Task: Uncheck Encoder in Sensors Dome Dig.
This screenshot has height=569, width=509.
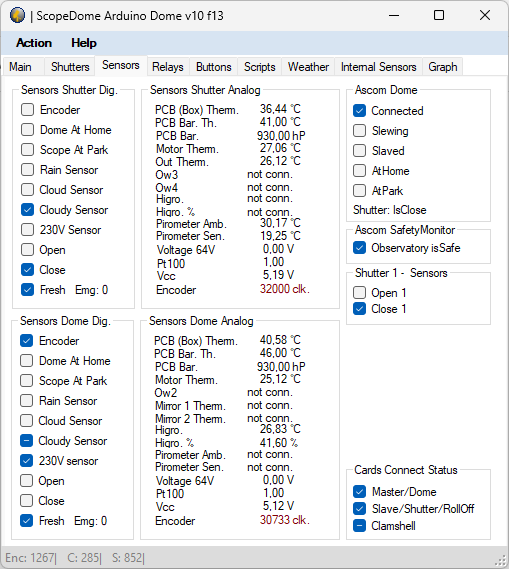Action: tap(26, 341)
